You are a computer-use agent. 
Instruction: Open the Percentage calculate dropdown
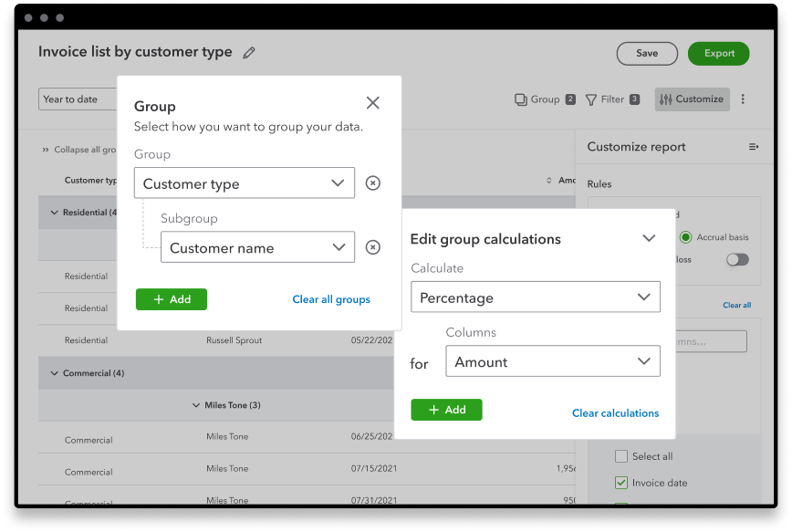click(535, 297)
